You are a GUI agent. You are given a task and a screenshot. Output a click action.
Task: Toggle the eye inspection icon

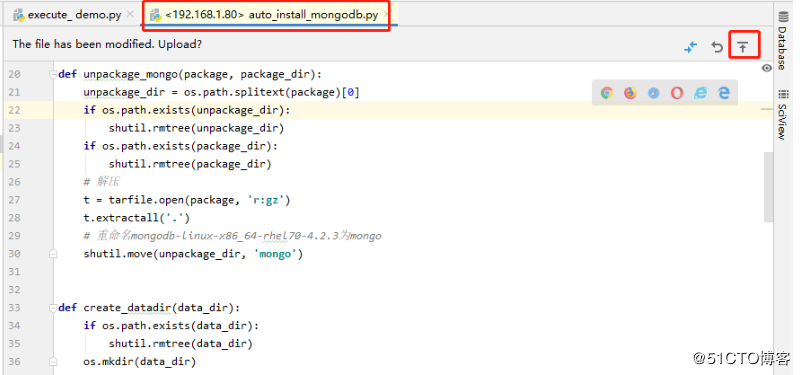point(766,68)
